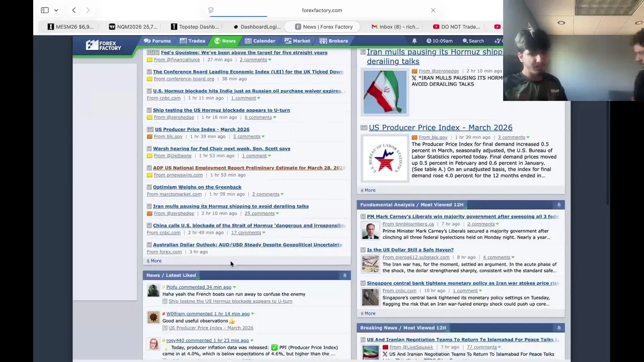Click the notifications bell in the site navbar
Image resolution: width=644 pixels, height=362 pixels.
415,41
